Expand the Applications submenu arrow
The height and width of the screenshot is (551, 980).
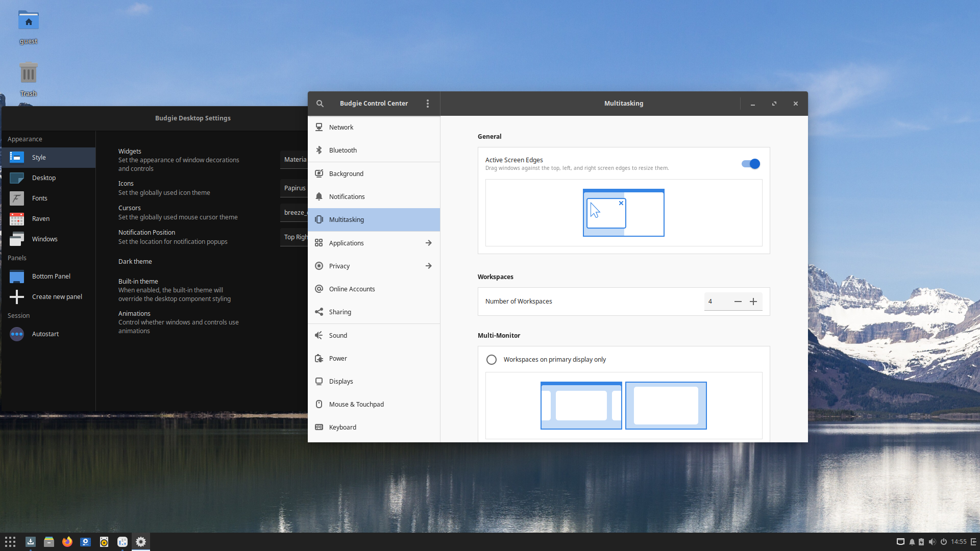click(429, 243)
